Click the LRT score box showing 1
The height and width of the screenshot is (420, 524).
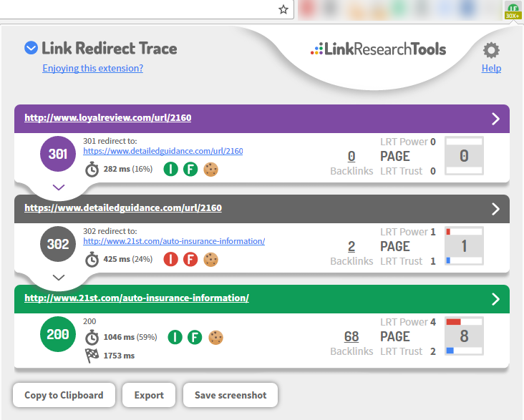coord(464,246)
